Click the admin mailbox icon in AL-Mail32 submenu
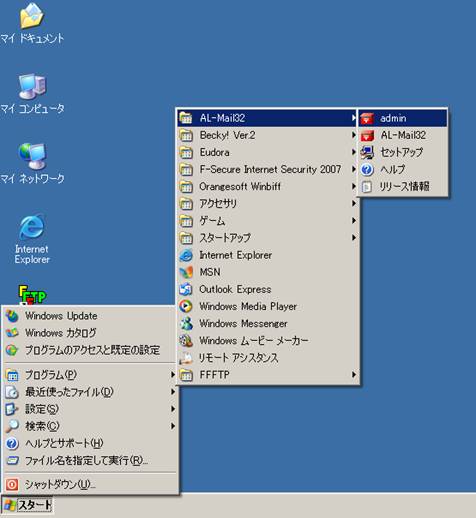 pyautogui.click(x=367, y=118)
